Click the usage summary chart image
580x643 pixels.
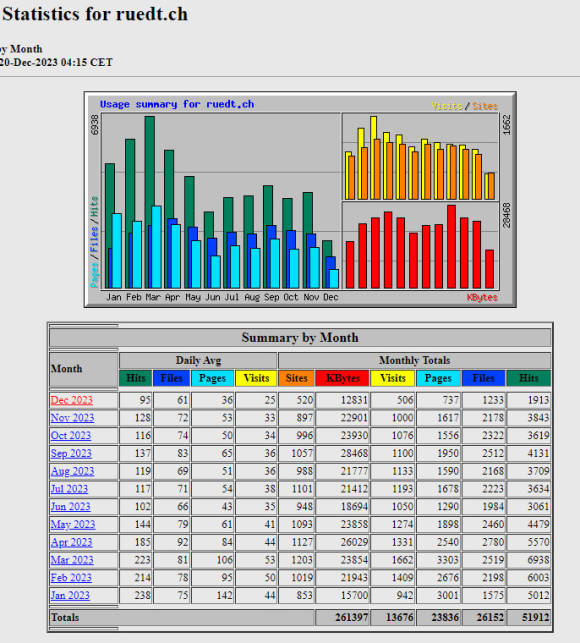300,199
